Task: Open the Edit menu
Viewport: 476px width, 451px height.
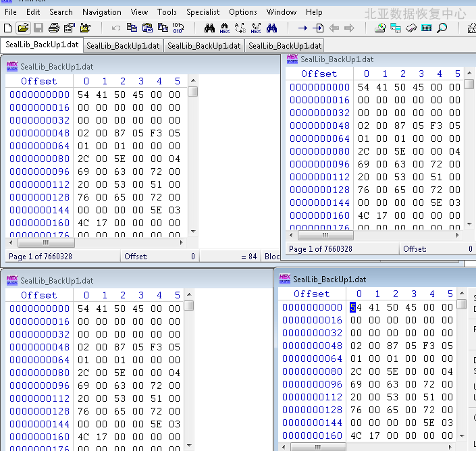Action: pyautogui.click(x=33, y=12)
